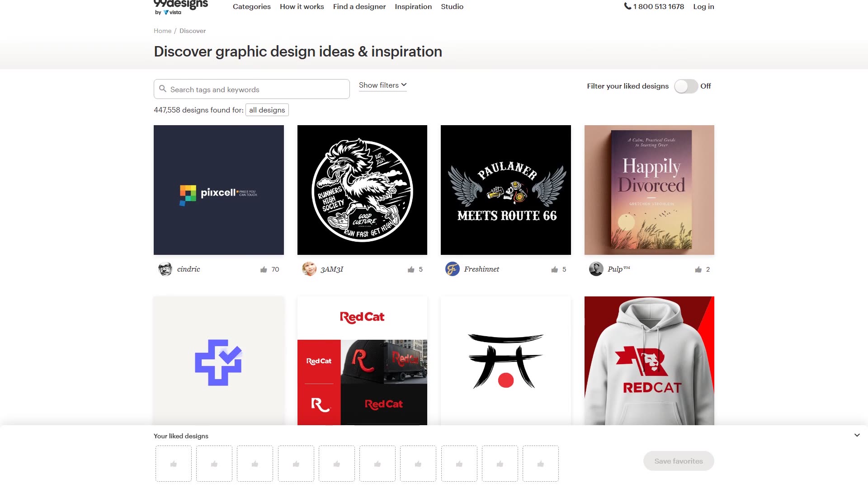
Task: Like the piixcell design by cindric
Action: (x=264, y=269)
